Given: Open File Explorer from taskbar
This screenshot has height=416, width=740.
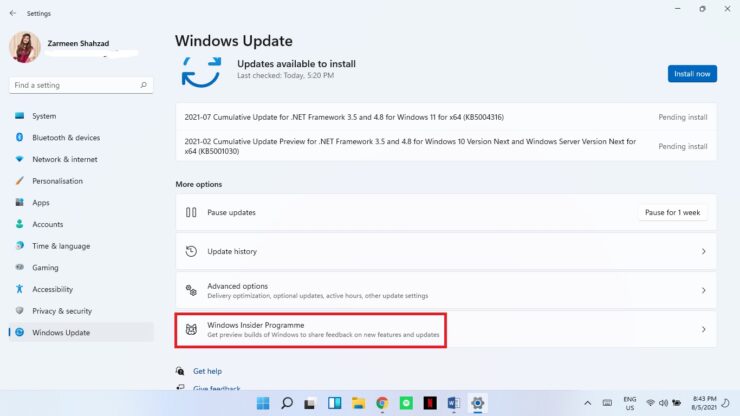Looking at the screenshot, I should (358, 403).
